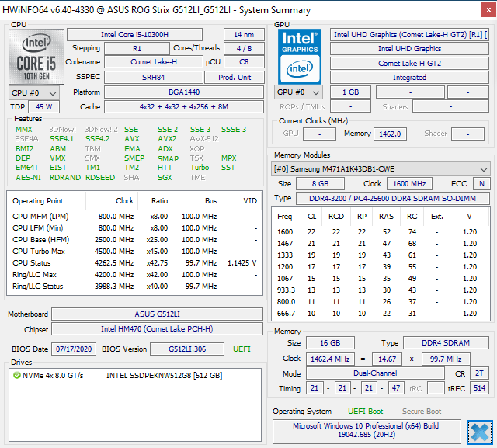The image size is (497, 448).
Task: Click the Intel HM470 chipset field
Action: click(157, 328)
